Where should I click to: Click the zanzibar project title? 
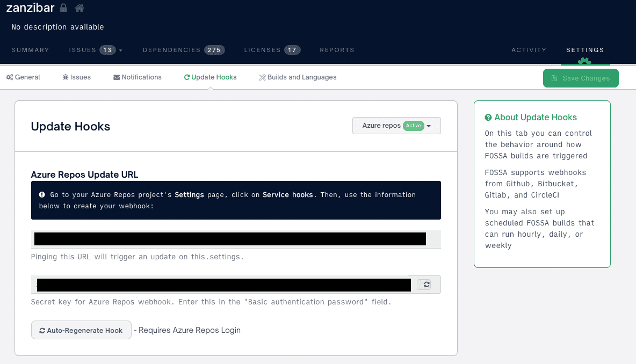point(31,8)
